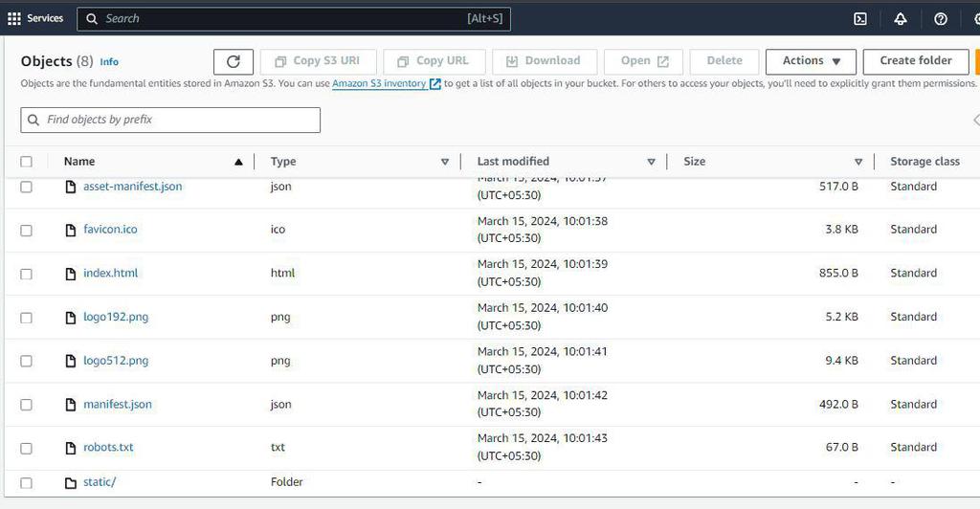This screenshot has width=980, height=509.
Task: Open the Amazon S3 inventory link
Action: 387,83
